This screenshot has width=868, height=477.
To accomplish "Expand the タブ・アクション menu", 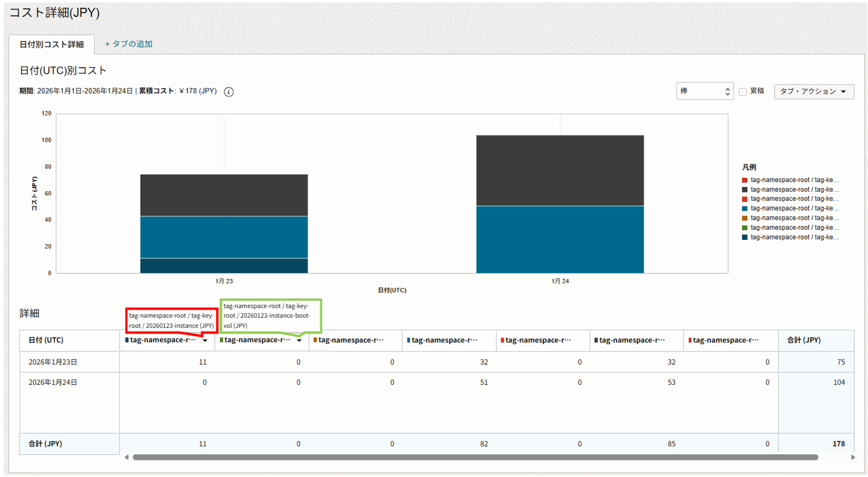I will [x=814, y=92].
